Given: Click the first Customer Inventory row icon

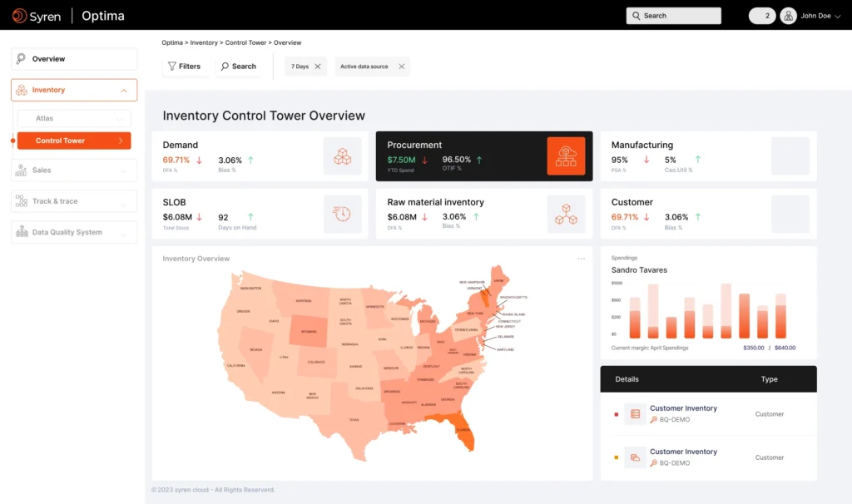Looking at the screenshot, I should point(636,414).
